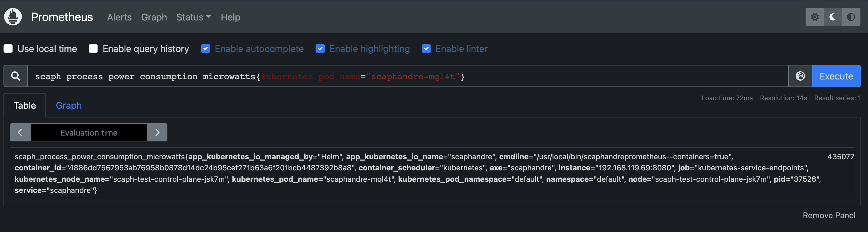Turn off Enable highlighting checkbox
Screen dimensions: 868x232
click(x=320, y=49)
